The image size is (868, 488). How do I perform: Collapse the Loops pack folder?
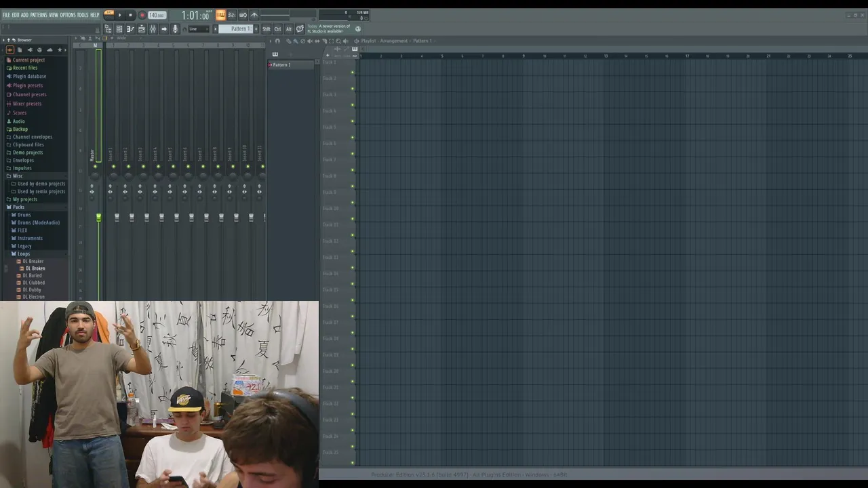[24, 253]
